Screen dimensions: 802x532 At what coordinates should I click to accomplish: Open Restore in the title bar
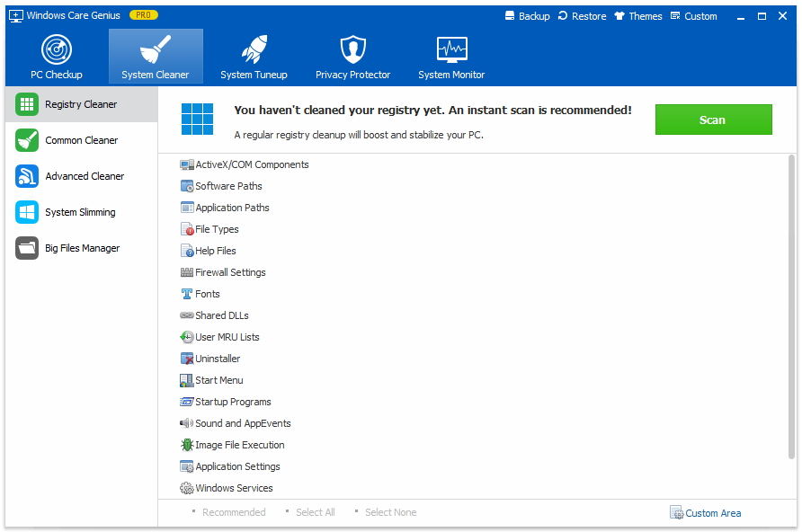(582, 16)
